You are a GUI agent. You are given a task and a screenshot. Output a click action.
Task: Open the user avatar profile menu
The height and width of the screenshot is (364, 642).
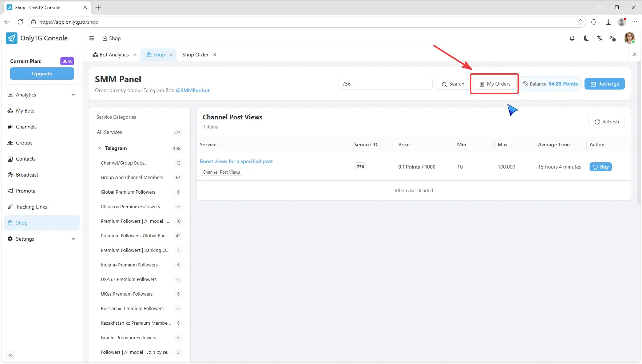629,38
